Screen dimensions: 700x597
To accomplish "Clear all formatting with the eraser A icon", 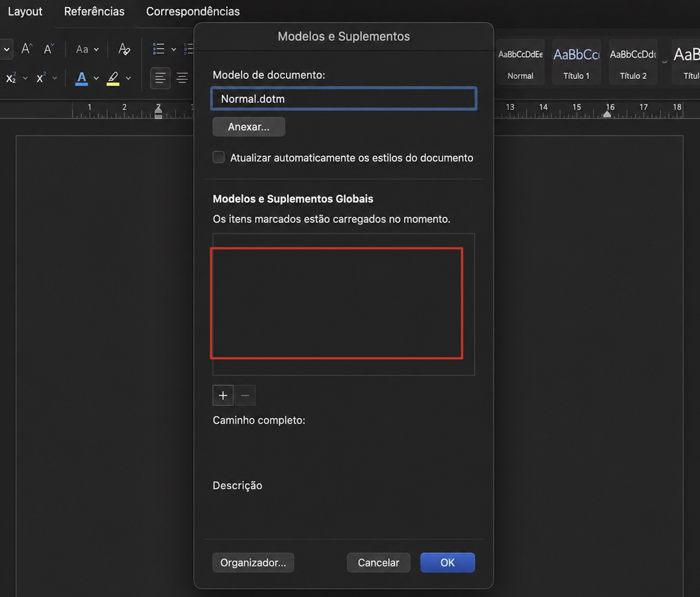I will [x=124, y=49].
